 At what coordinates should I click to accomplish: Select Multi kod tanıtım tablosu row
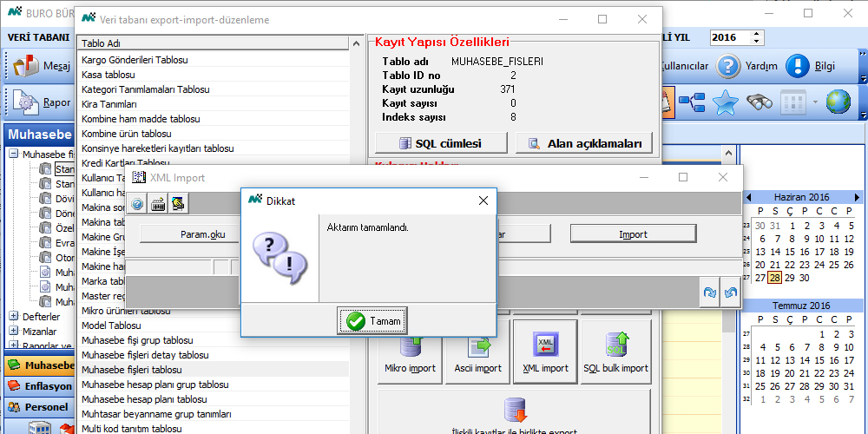[x=213, y=429]
